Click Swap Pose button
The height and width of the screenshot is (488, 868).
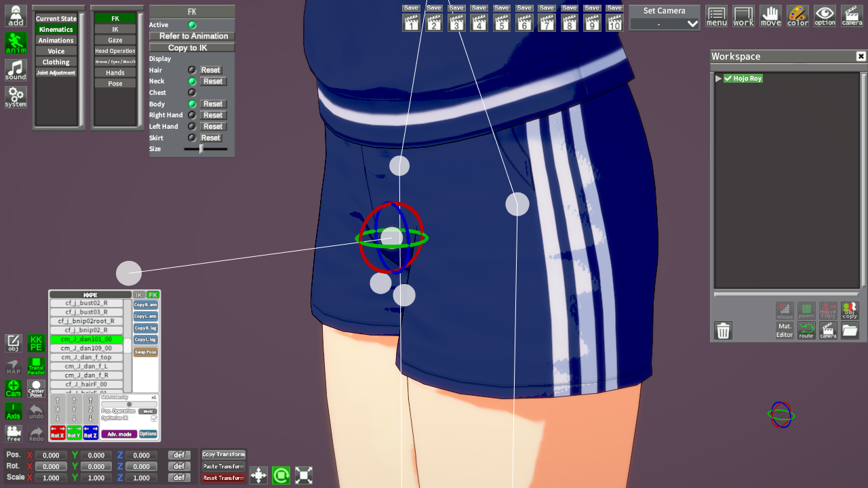point(145,352)
